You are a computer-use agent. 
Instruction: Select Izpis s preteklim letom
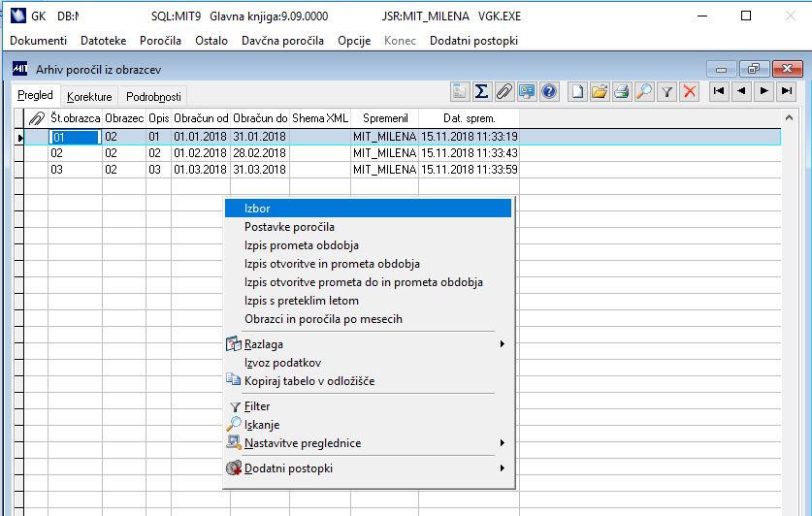point(369,301)
